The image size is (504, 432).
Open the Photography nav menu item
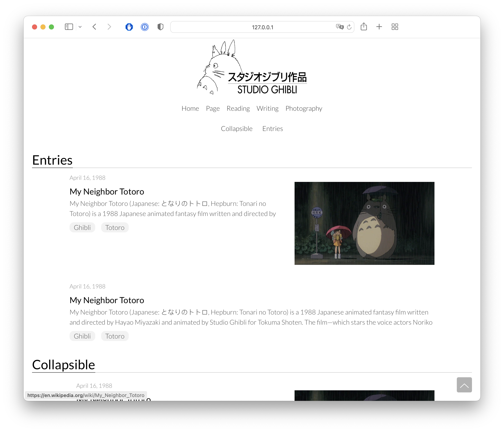pos(304,108)
